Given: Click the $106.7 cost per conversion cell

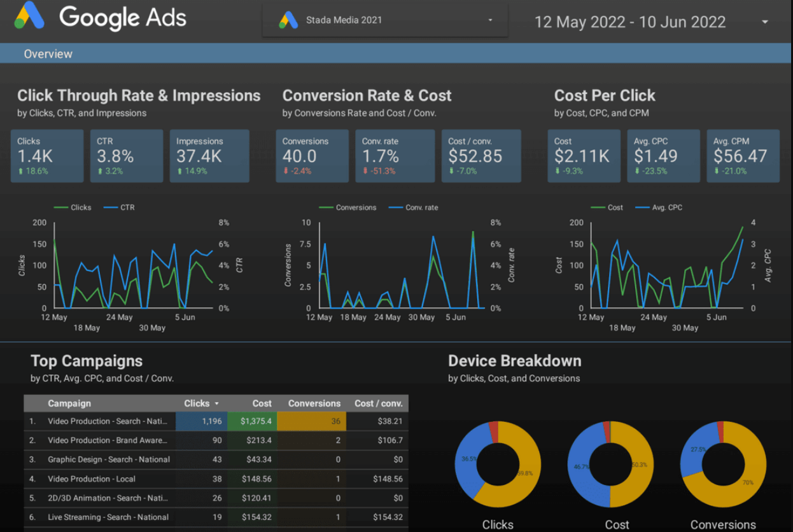Looking at the screenshot, I should click(x=377, y=440).
